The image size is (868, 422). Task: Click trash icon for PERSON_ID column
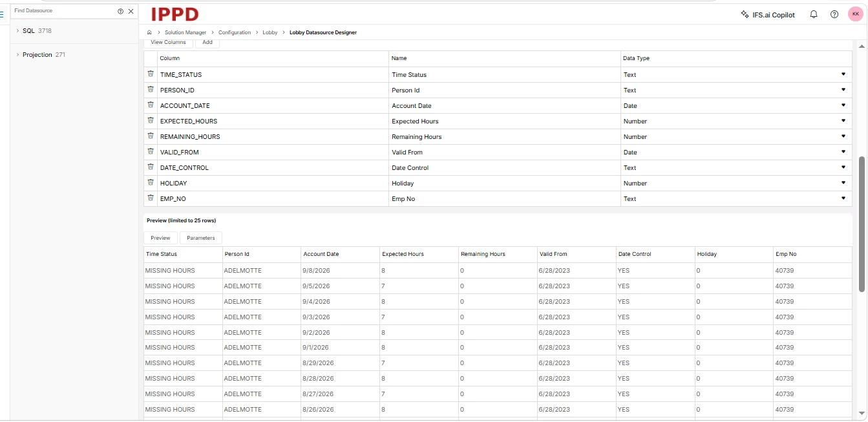(151, 89)
